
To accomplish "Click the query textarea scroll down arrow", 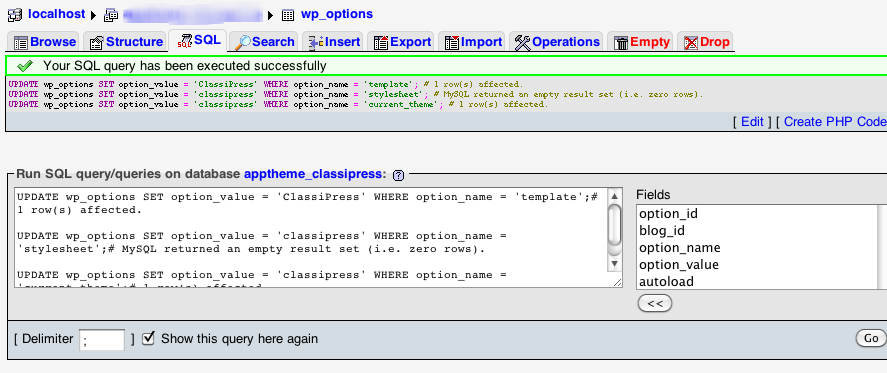I will tap(614, 264).
